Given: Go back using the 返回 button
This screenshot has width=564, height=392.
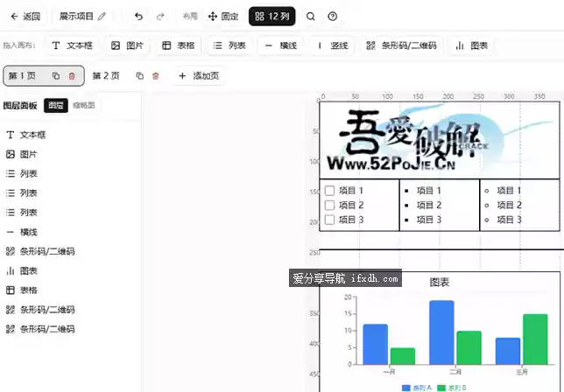Looking at the screenshot, I should [25, 17].
